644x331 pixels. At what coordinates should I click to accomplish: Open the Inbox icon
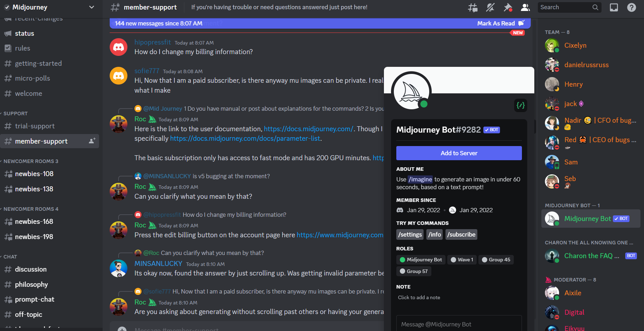pos(614,7)
